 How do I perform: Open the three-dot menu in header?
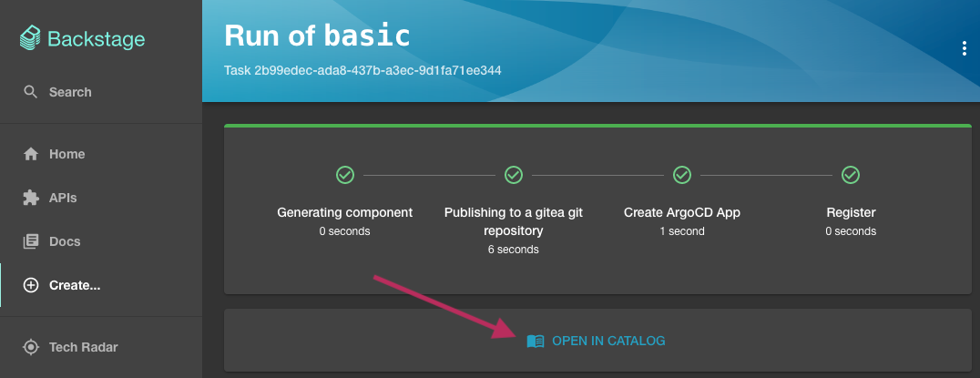(x=964, y=49)
